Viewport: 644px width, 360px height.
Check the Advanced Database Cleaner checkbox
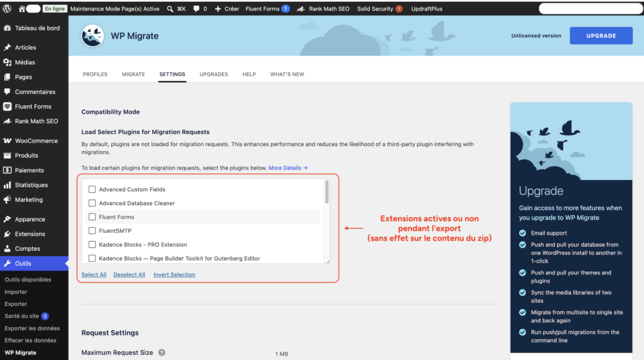(x=92, y=203)
